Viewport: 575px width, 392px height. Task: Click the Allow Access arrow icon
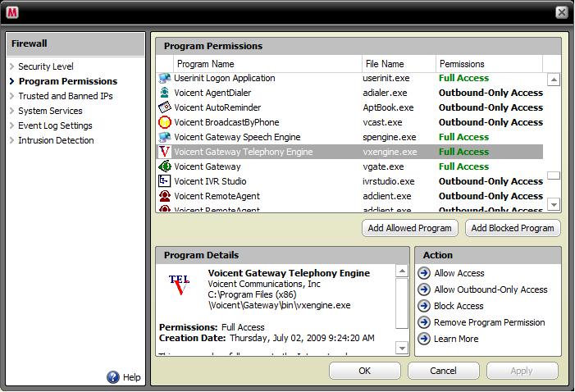pos(424,273)
